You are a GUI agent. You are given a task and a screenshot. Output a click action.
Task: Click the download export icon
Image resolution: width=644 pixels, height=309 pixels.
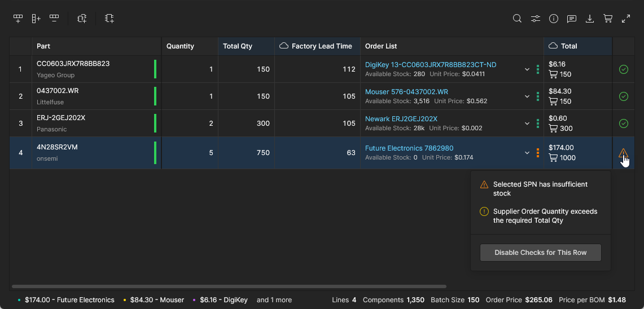click(x=590, y=19)
